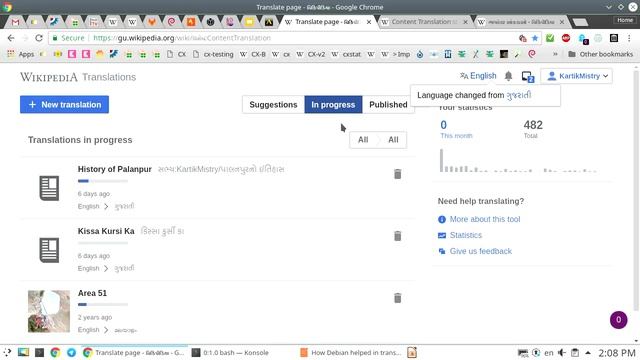Open the Kissa Kursi Ka document icon

(49, 250)
